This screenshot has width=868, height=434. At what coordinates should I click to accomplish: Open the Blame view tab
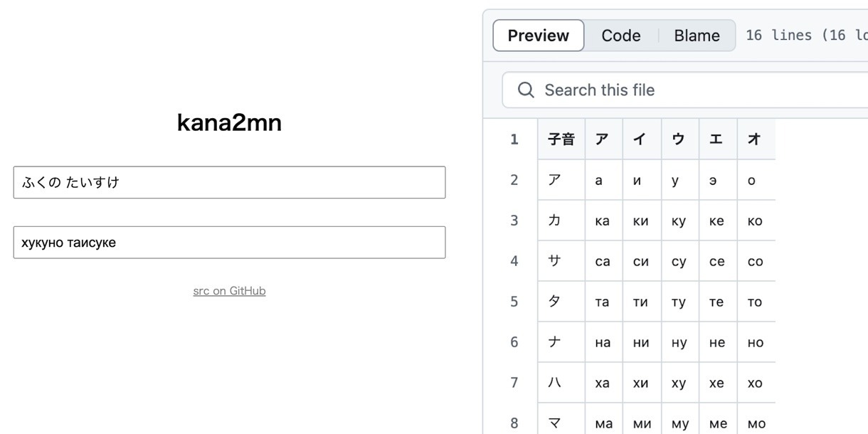(x=697, y=36)
